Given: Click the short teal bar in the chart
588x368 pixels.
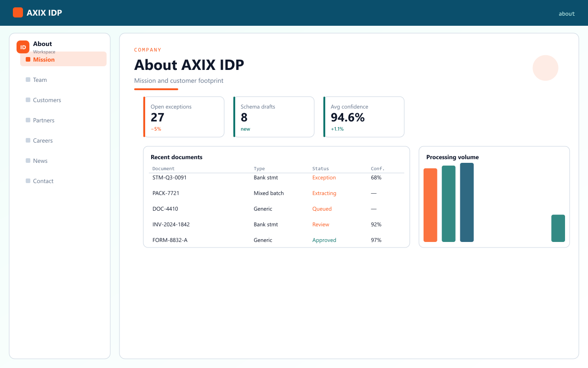Looking at the screenshot, I should click(x=558, y=228).
